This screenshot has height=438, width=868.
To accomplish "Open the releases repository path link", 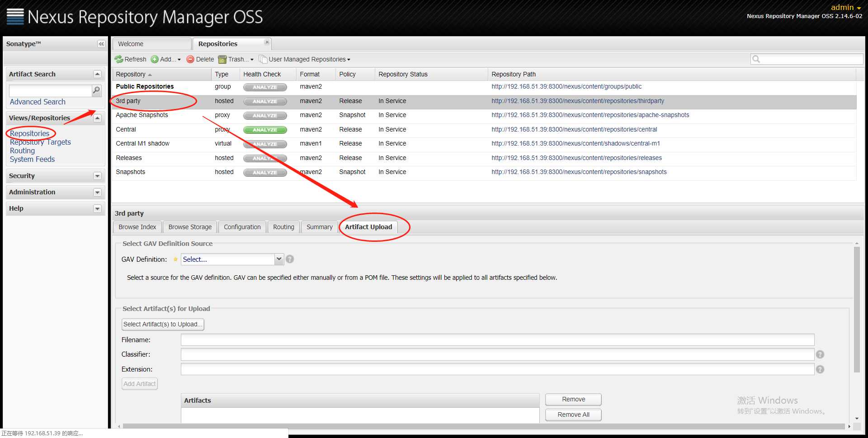I will [x=576, y=158].
